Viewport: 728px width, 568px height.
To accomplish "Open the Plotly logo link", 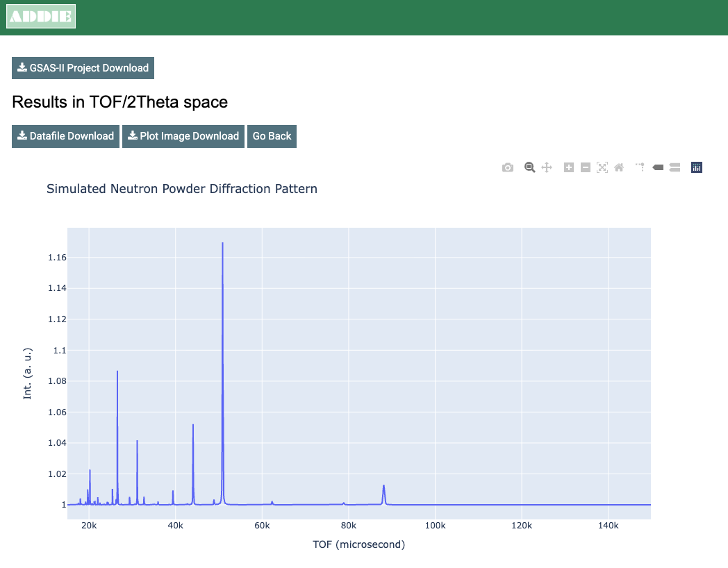I will click(x=696, y=167).
